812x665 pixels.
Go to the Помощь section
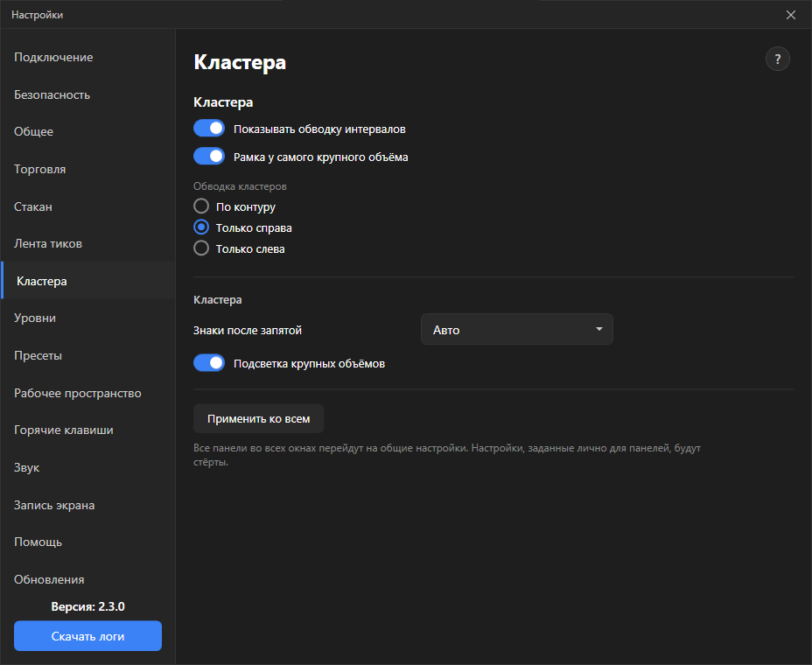(88, 542)
